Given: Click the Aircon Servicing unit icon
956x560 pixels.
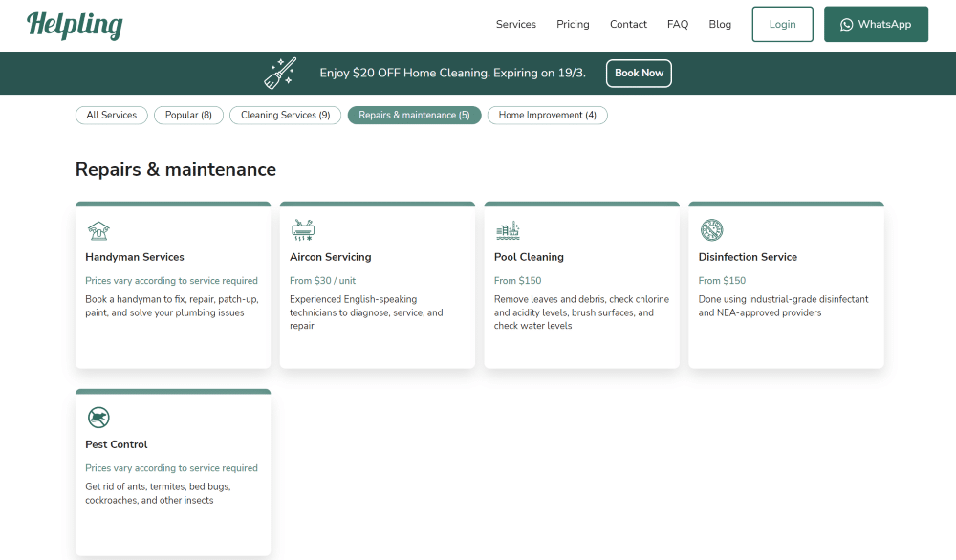Looking at the screenshot, I should [302, 230].
